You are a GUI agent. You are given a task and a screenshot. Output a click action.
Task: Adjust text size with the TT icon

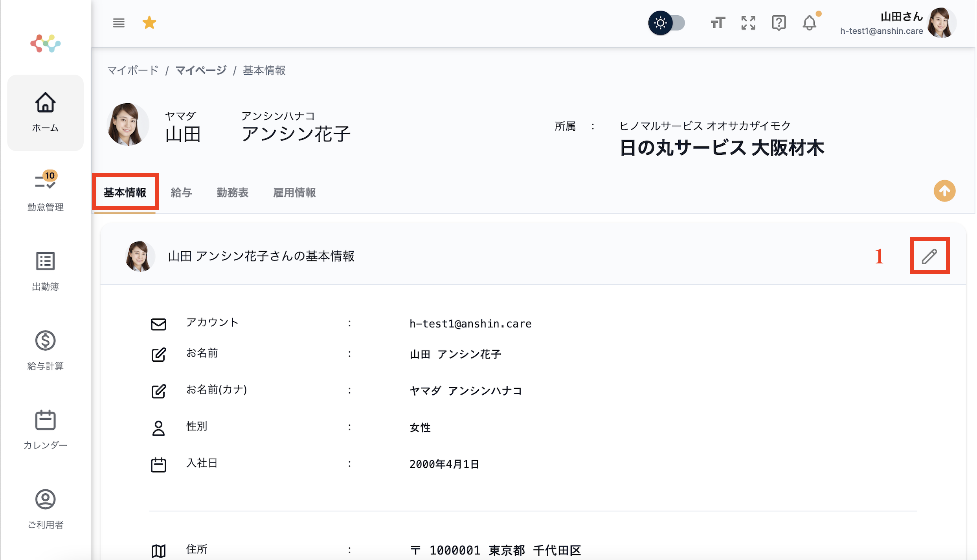[717, 23]
